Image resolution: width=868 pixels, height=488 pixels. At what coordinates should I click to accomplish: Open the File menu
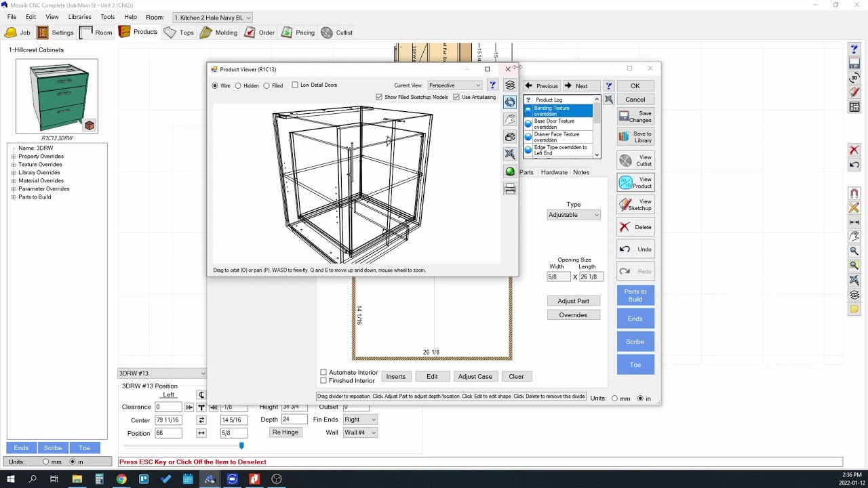(12, 17)
